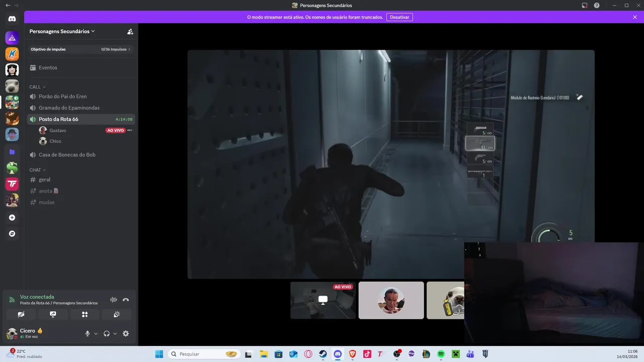Open File Explorer from the taskbar
This screenshot has width=644, height=362.
(x=264, y=354)
